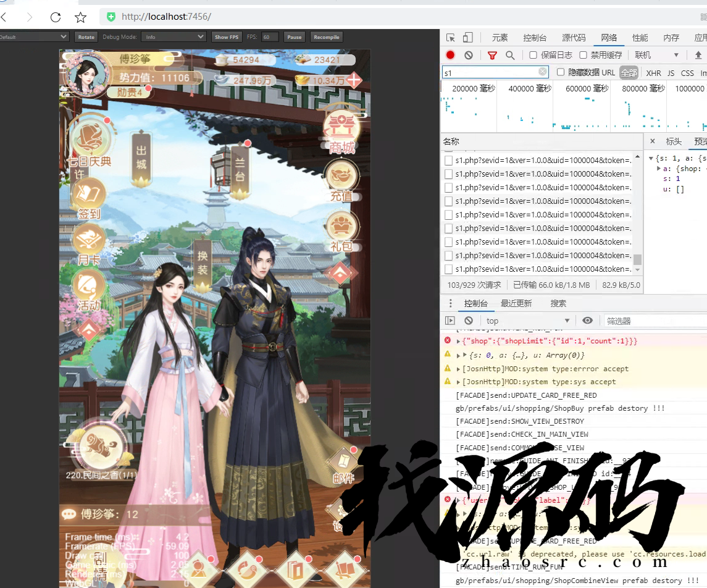Click the Rotate button
Image resolution: width=707 pixels, height=588 pixels.
(x=86, y=37)
